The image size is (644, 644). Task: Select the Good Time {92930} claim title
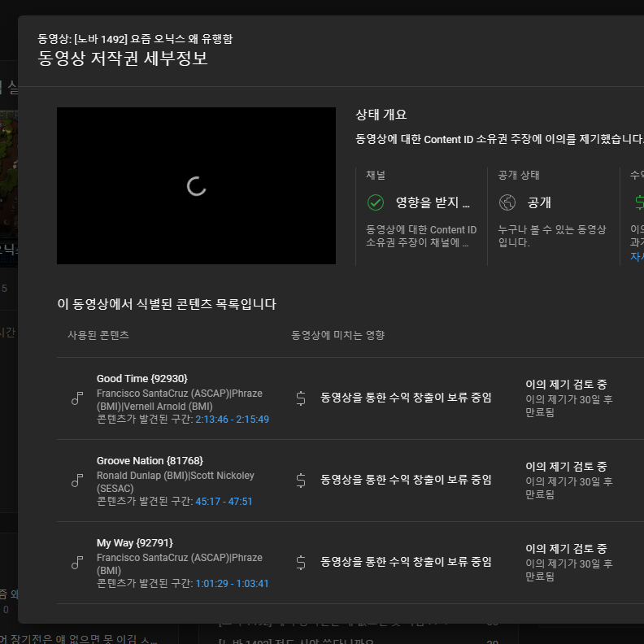pos(142,378)
